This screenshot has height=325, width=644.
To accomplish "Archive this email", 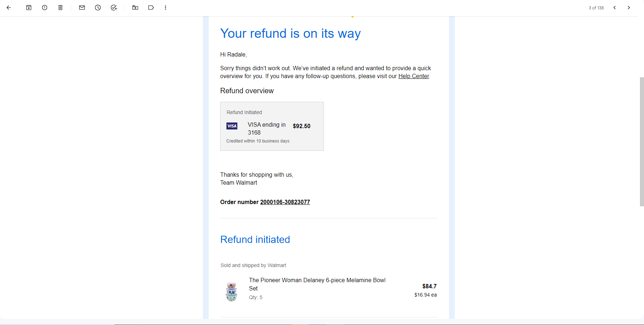I will [29, 8].
